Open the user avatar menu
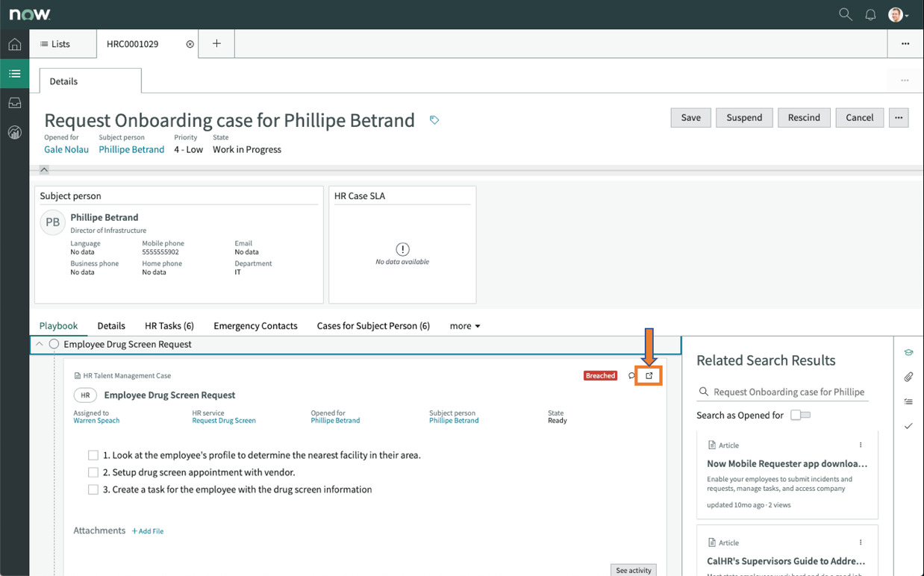The width and height of the screenshot is (924, 576). coord(898,14)
